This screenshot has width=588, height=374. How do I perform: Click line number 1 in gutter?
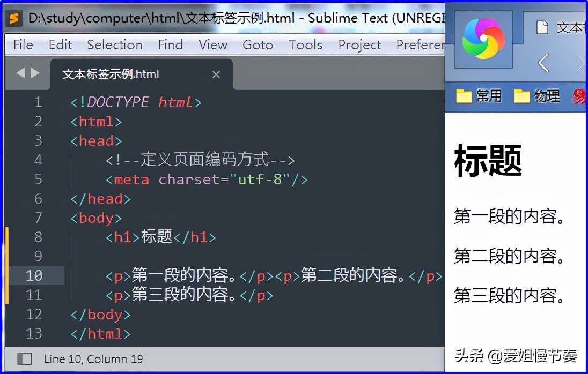(38, 102)
